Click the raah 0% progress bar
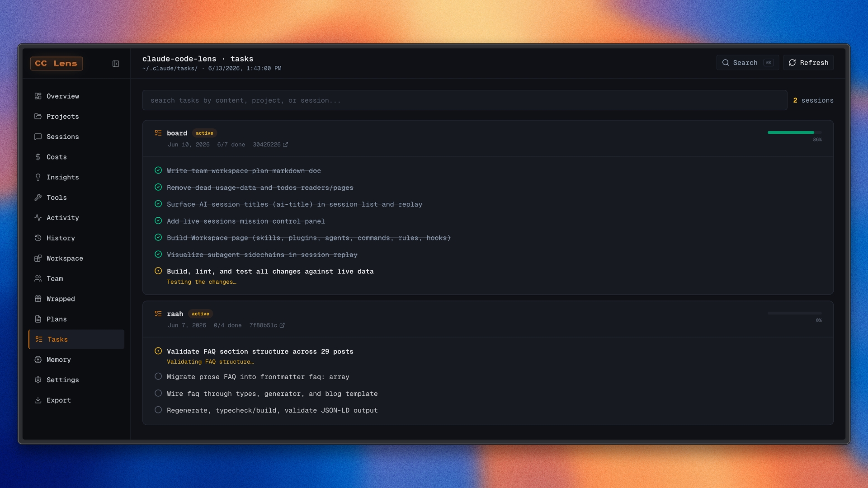Viewport: 868px width, 488px height. click(795, 313)
